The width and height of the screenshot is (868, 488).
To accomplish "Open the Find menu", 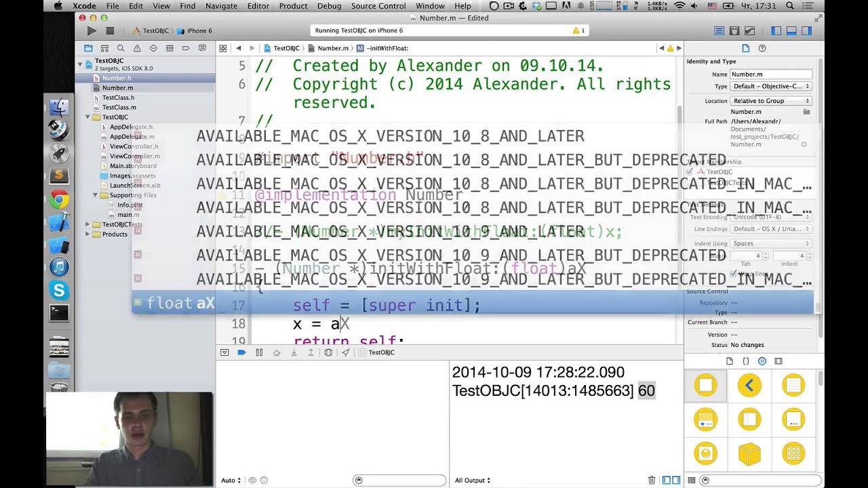I will pos(188,6).
